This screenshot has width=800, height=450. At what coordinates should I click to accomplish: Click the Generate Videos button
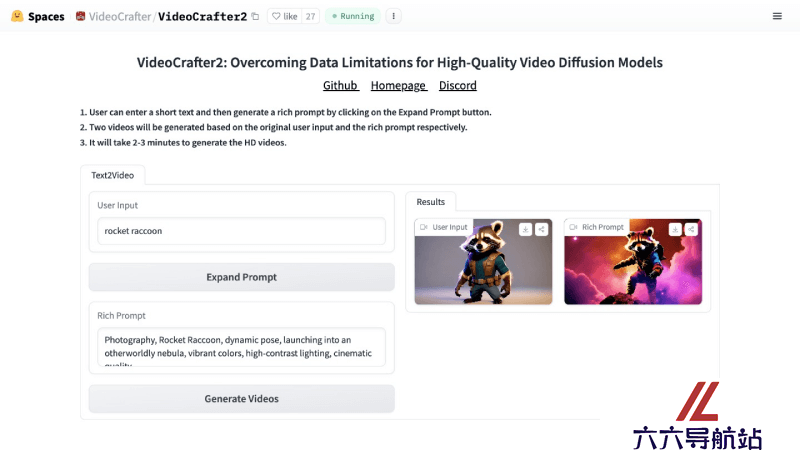242,398
